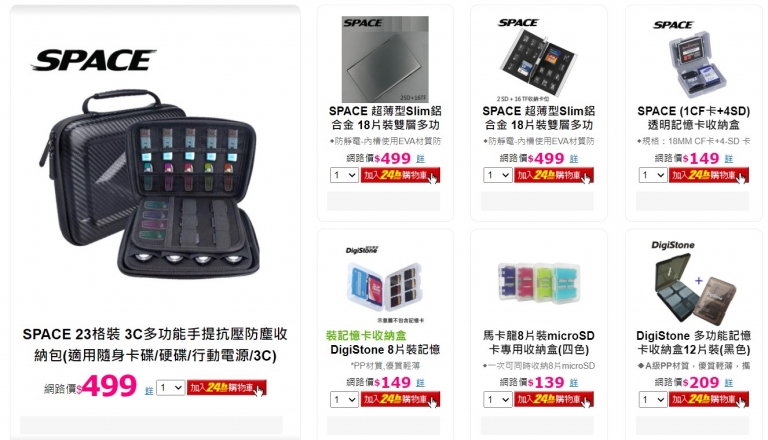Viewport: 768px width, 440px height.
Task: Open SPACE (1CF卡+4SD) 透明記憶卡收納盒 title link
Action: pos(694,118)
